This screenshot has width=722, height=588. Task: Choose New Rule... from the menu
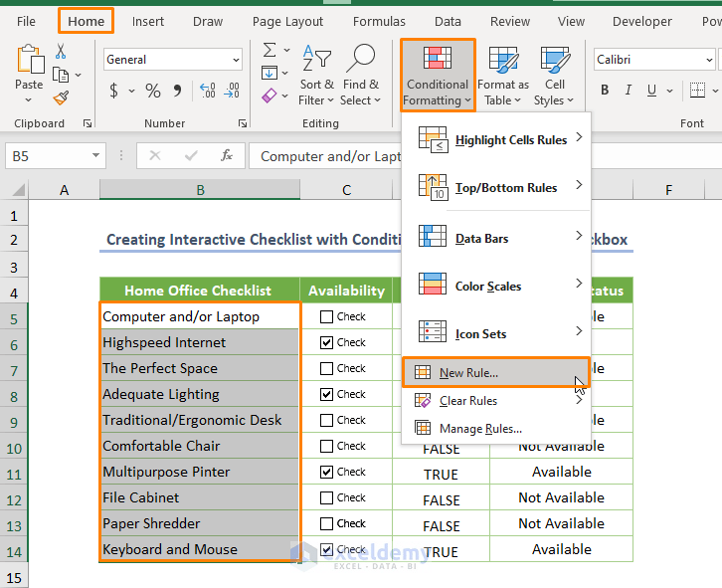[496, 372]
